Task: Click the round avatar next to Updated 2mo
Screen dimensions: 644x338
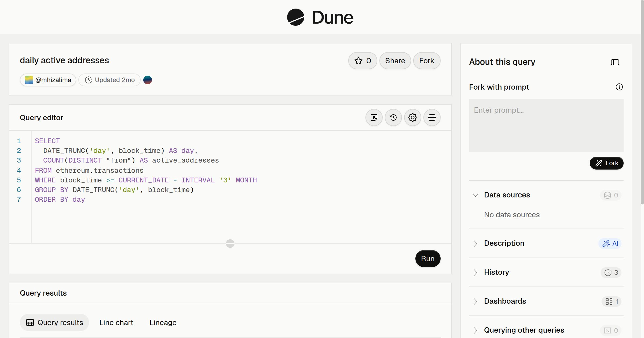Action: tap(148, 80)
